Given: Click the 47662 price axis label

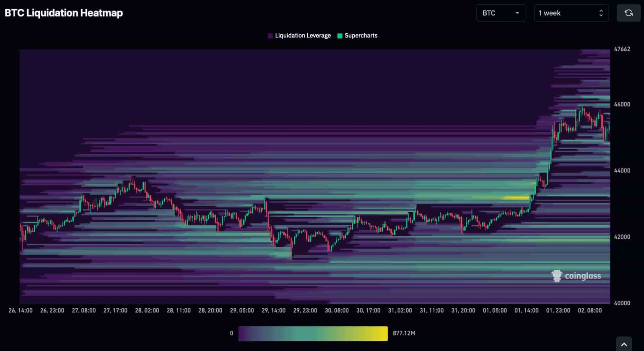Looking at the screenshot, I should coord(623,49).
